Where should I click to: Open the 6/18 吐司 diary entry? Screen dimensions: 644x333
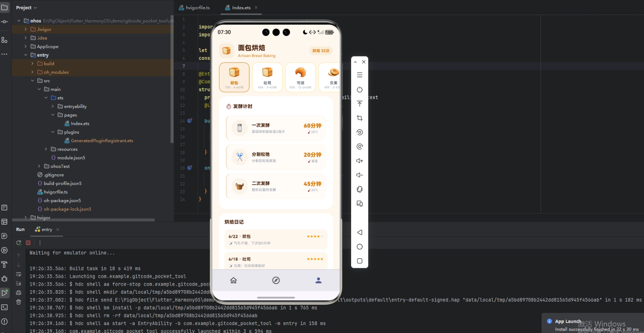tap(276, 261)
